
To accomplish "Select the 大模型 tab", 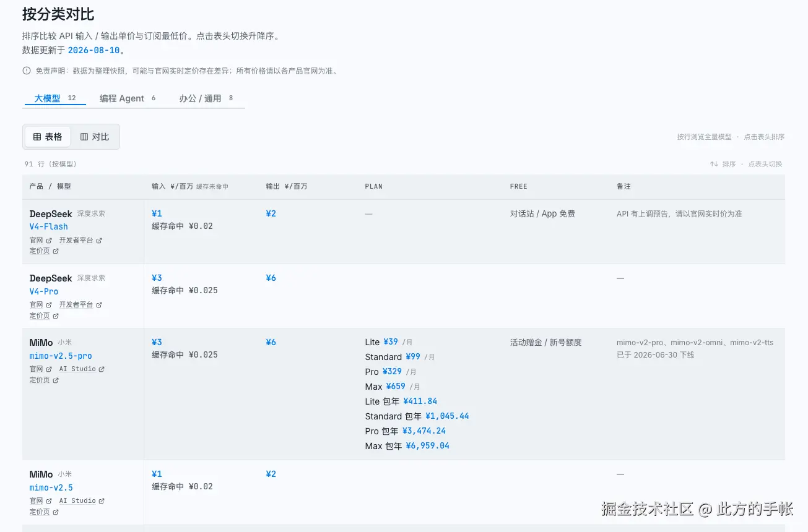I will [55, 98].
